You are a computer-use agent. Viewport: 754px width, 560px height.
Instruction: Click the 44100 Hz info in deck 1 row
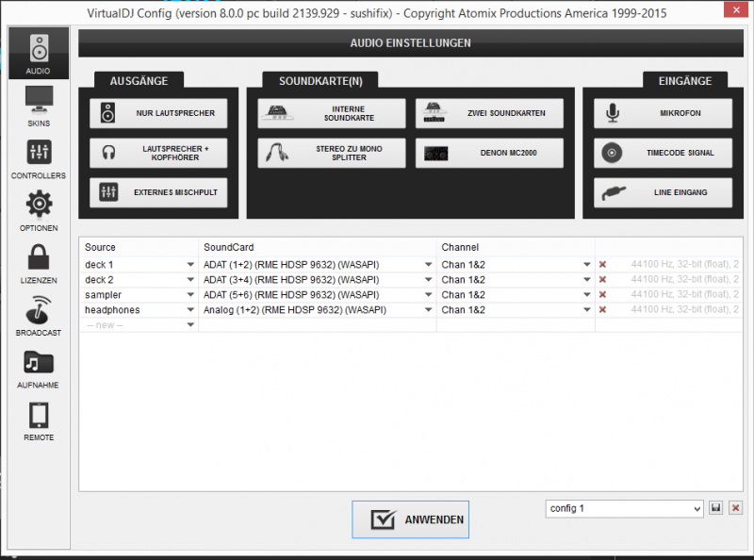click(x=685, y=264)
